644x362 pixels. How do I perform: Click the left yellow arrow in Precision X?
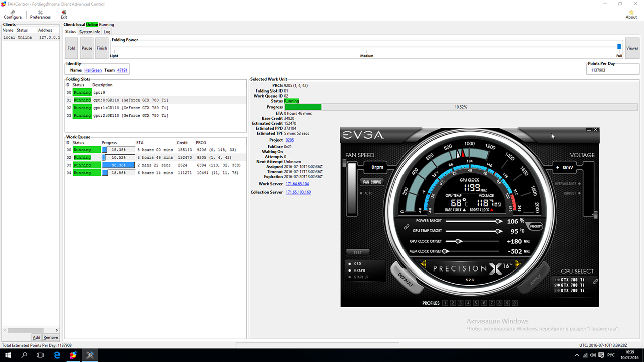[x=423, y=264]
